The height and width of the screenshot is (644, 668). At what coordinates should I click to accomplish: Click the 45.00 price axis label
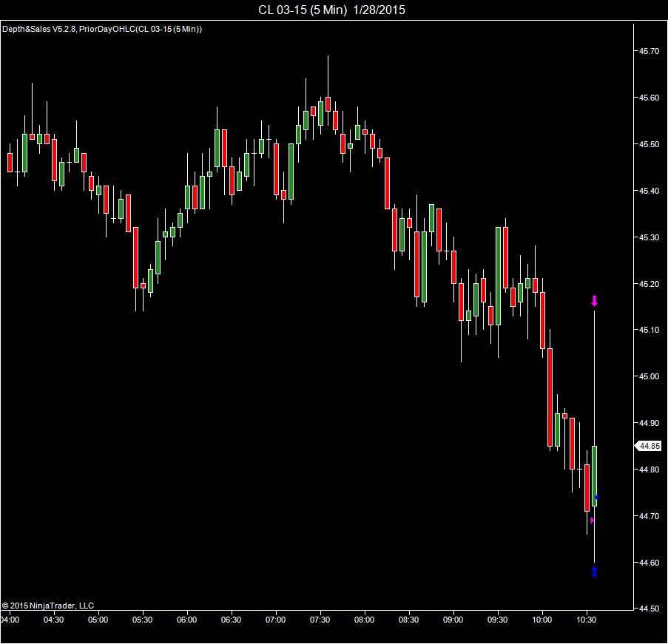(x=649, y=376)
